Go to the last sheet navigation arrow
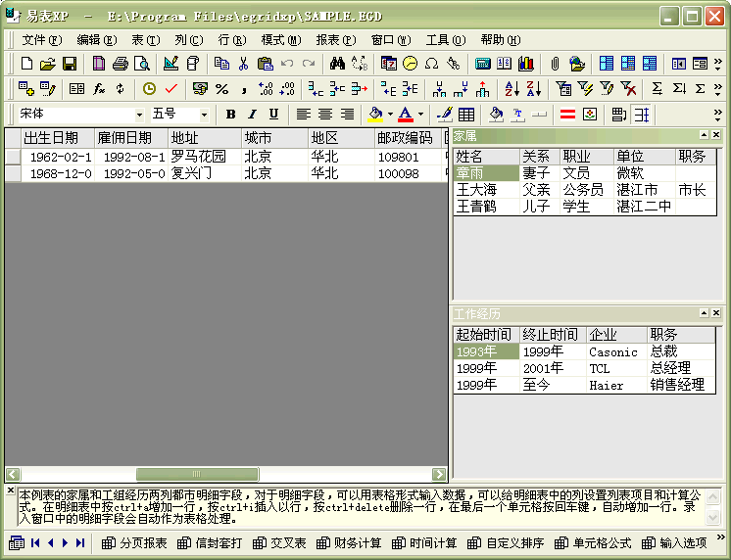731x560 pixels. click(x=80, y=542)
